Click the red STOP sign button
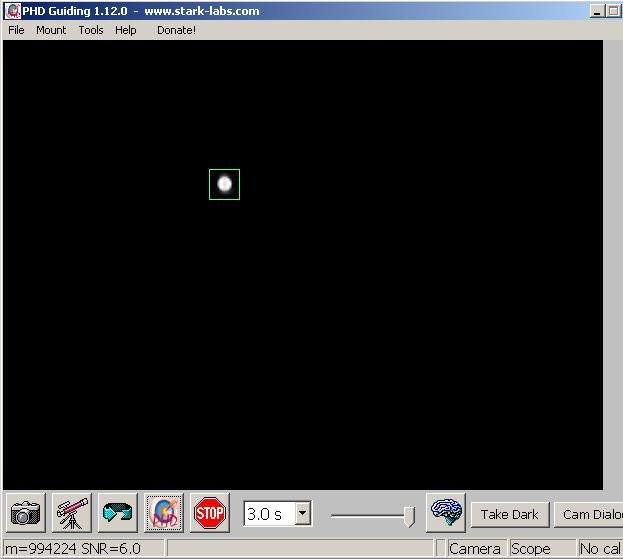Image resolution: width=623 pixels, height=559 pixels. (210, 513)
